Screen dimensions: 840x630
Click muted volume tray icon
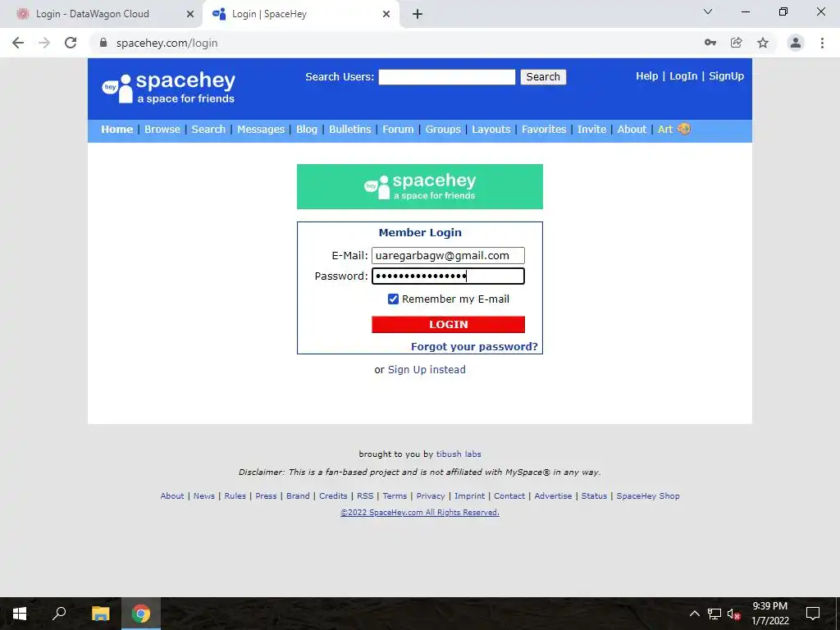[733, 614]
